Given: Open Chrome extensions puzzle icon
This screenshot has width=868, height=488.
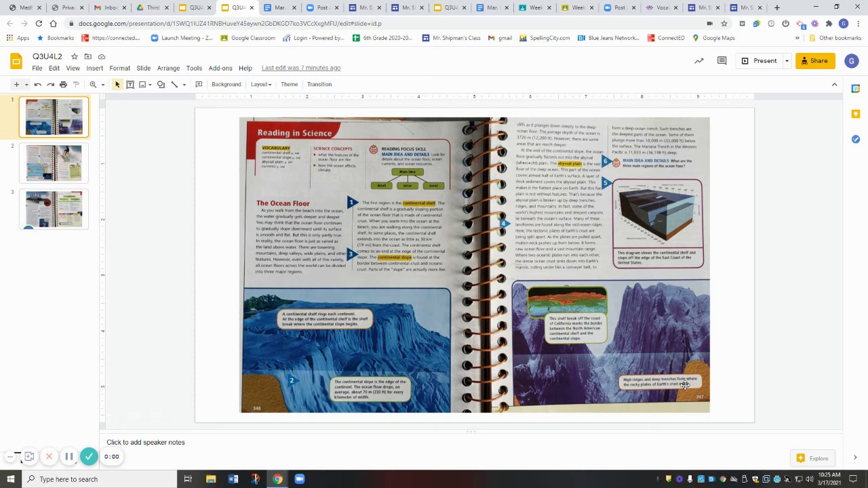Looking at the screenshot, I should coord(829,23).
